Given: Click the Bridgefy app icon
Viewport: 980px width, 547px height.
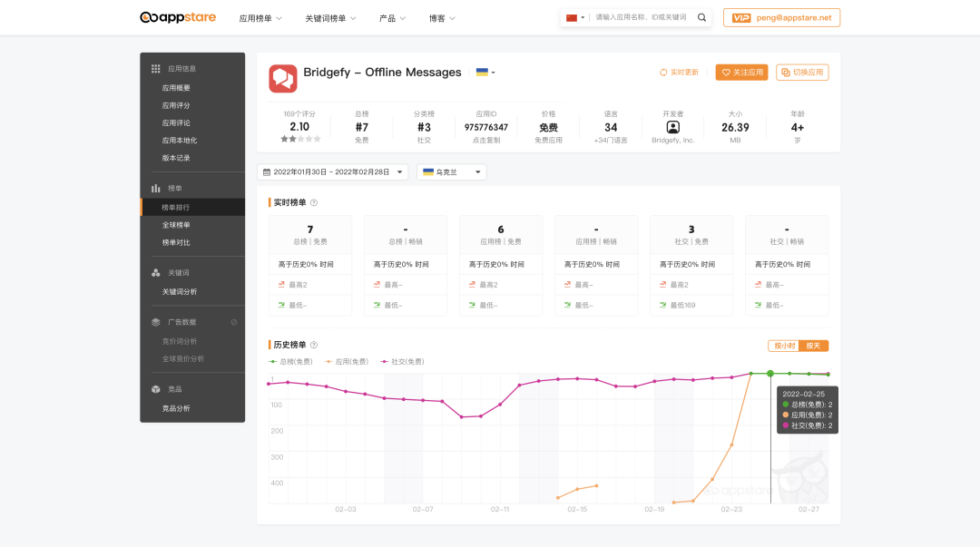Looking at the screenshot, I should click(283, 79).
